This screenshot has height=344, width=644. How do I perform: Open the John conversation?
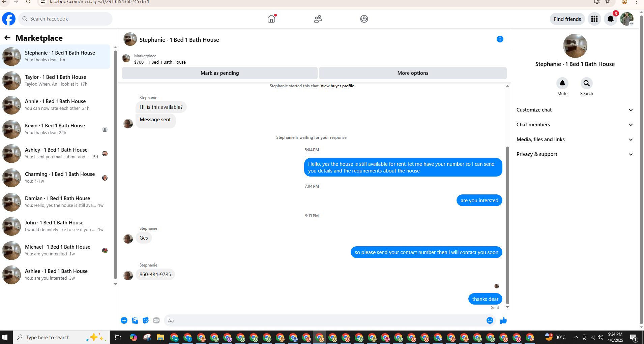[x=55, y=226]
